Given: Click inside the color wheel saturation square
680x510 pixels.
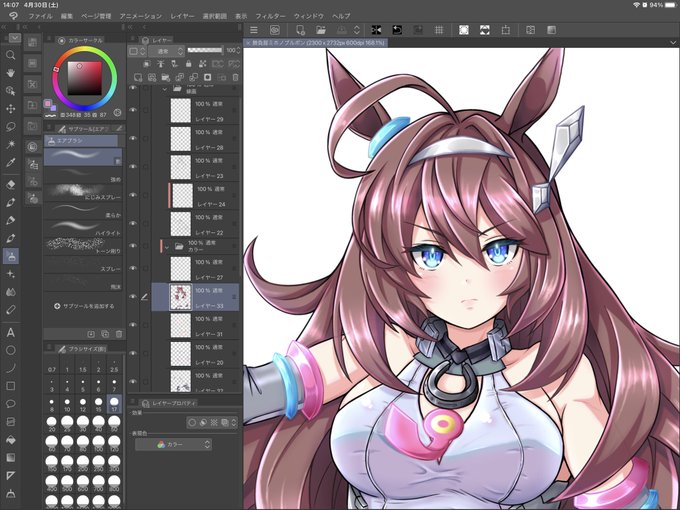Looking at the screenshot, I should (85, 78).
